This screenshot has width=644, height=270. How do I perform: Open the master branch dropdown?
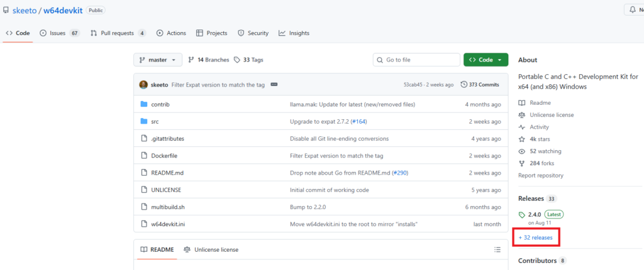[x=157, y=60]
